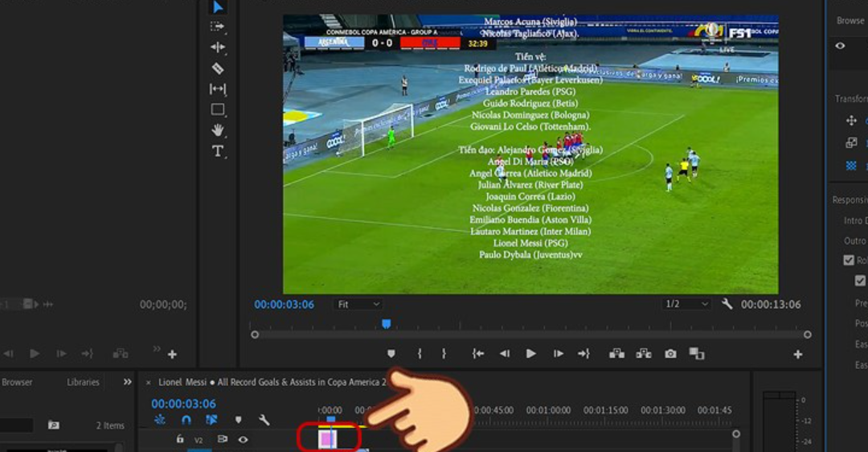
Task: Click the Scale transform icon
Action: pyautogui.click(x=851, y=143)
